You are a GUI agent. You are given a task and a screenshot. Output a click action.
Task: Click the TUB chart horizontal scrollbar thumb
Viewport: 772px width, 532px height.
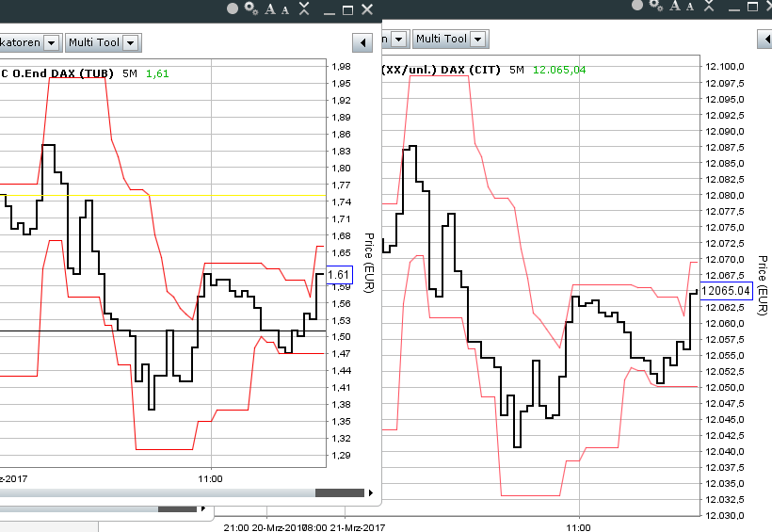340,492
